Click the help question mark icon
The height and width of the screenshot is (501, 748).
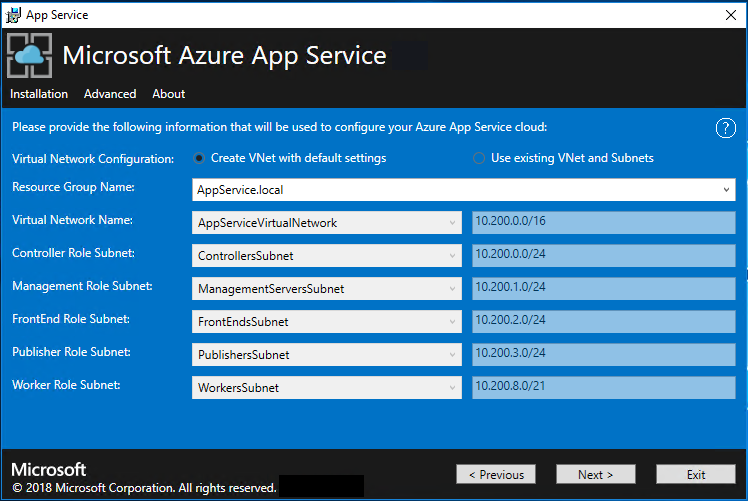click(725, 128)
